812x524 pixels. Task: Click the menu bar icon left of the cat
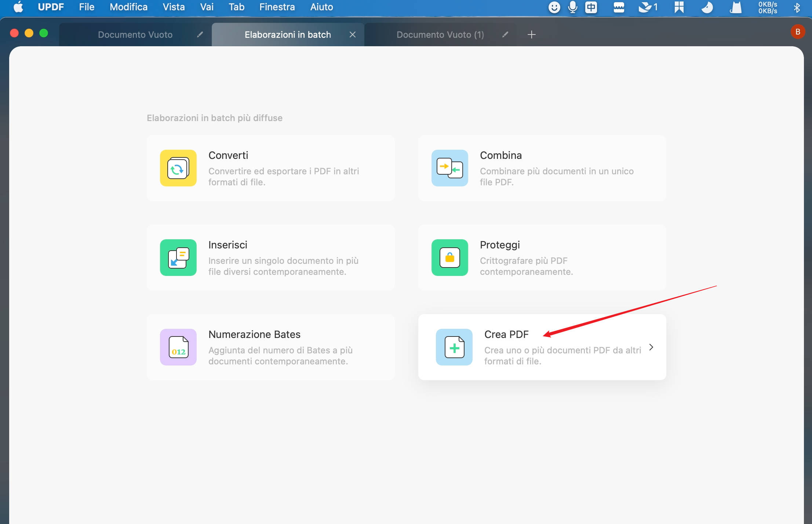707,7
